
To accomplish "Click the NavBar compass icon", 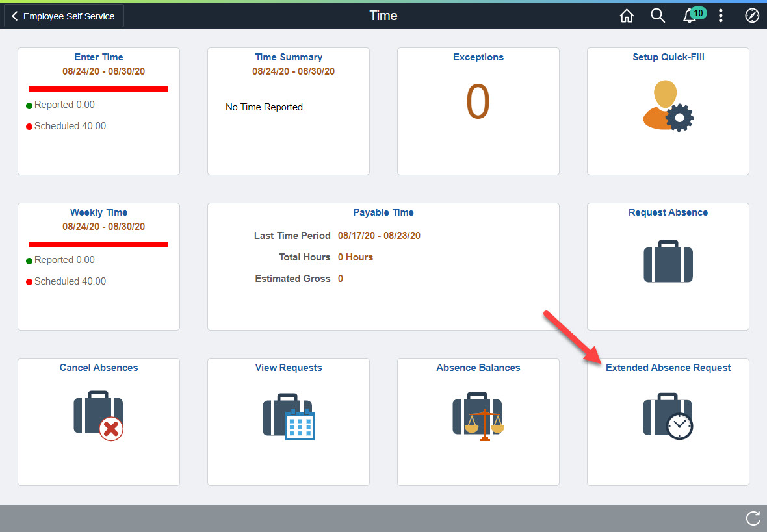I will click(752, 16).
